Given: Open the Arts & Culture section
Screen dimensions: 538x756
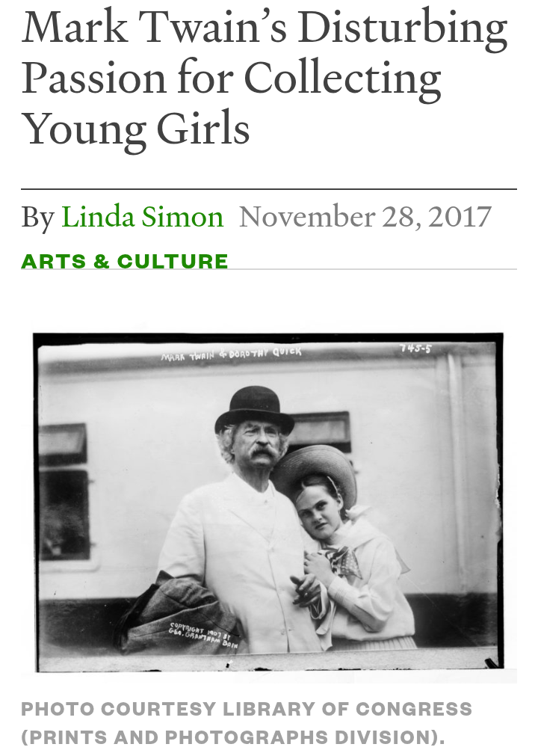Looking at the screenshot, I should pos(125,262).
